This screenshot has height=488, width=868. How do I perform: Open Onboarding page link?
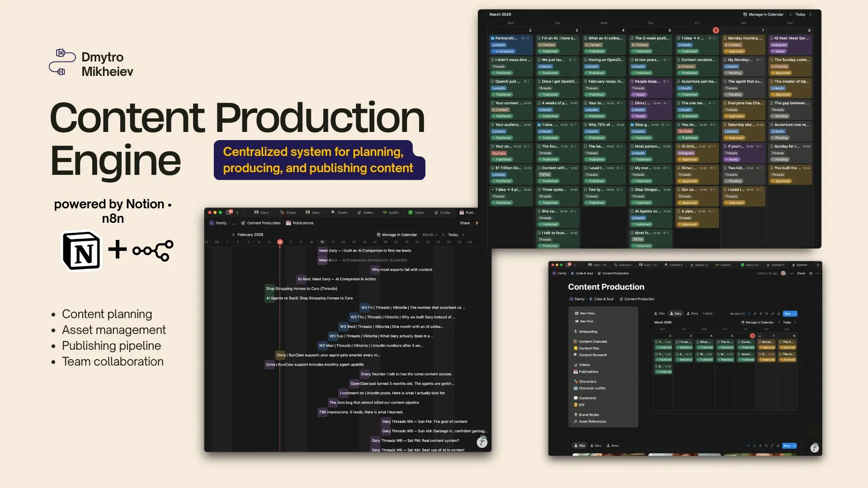point(585,332)
